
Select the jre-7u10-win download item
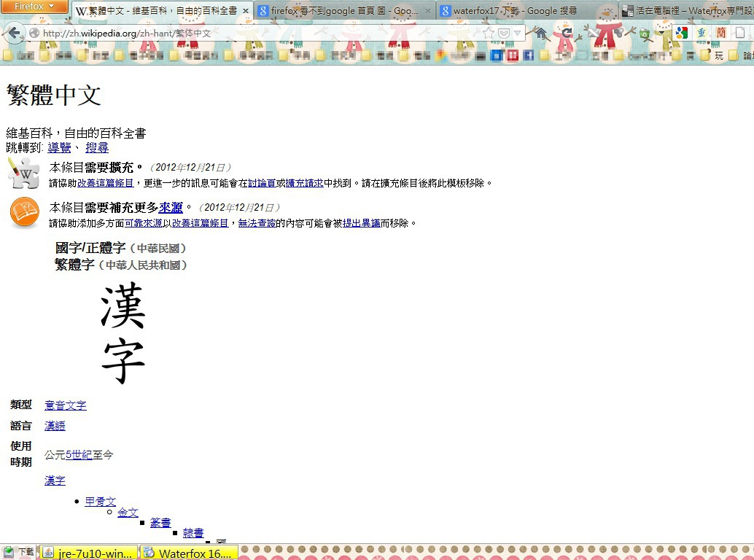coord(88,553)
